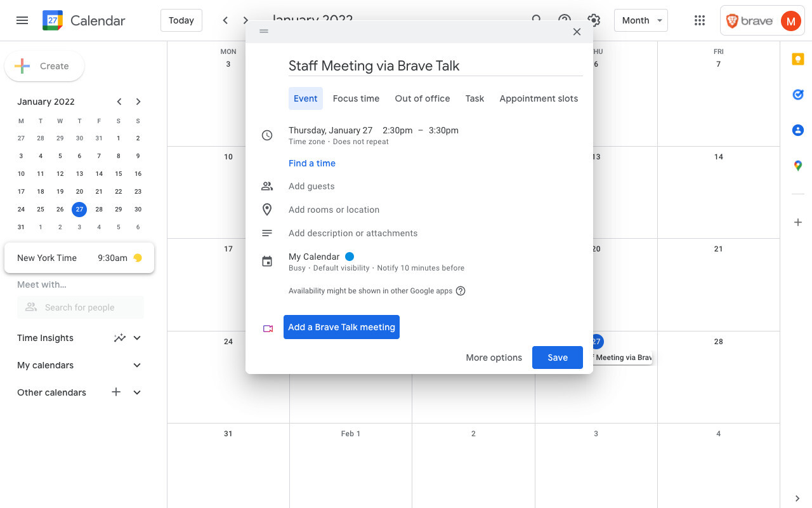
Task: Open Maps from the right sidebar
Action: point(797,165)
